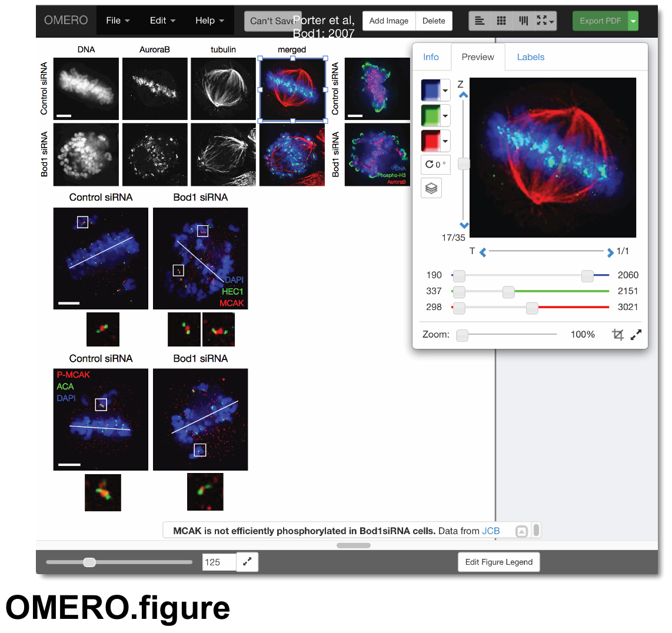The image size is (672, 633).
Task: Open the red channel color dropdown
Action: pos(445,141)
